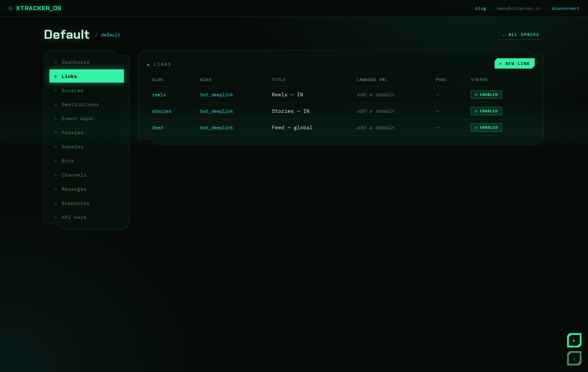Open Domains in the sidebar
This screenshot has height=372, width=588.
pos(86,147)
